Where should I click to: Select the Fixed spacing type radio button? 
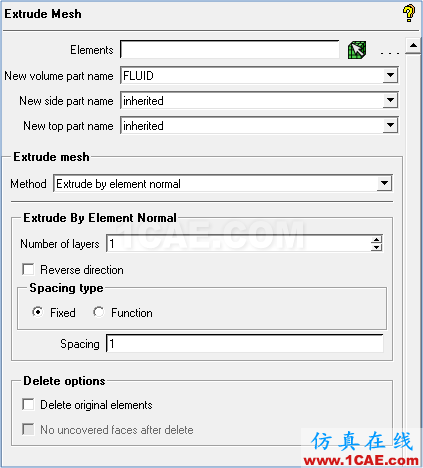pyautogui.click(x=37, y=312)
